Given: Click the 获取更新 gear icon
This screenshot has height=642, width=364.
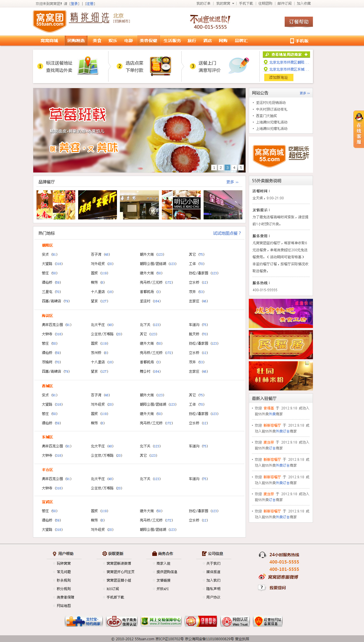Looking at the screenshot, I should pos(105,554).
